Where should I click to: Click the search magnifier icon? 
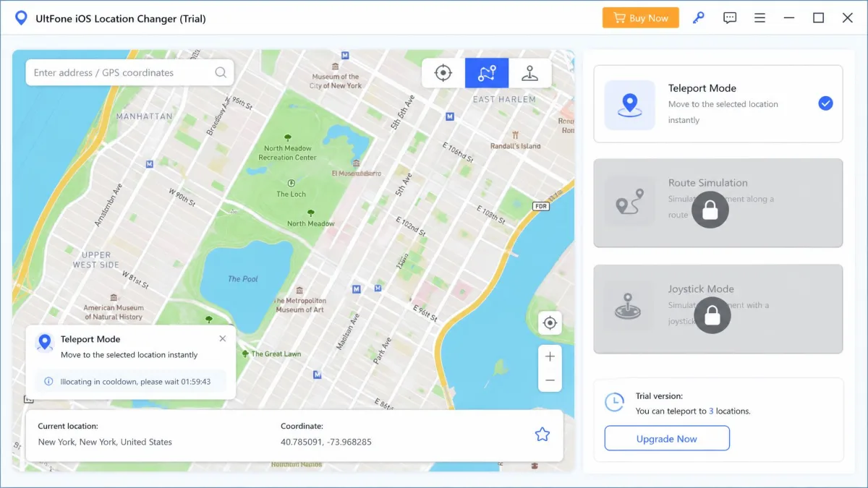pyautogui.click(x=221, y=72)
